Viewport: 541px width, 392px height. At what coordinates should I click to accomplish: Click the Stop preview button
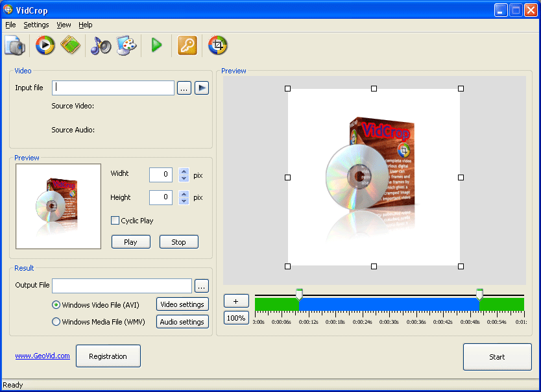point(179,242)
